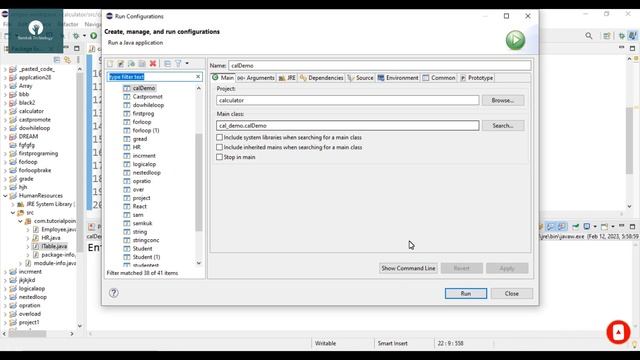Switch to the Main tab
This screenshot has height=360, width=640.
pos(223,78)
